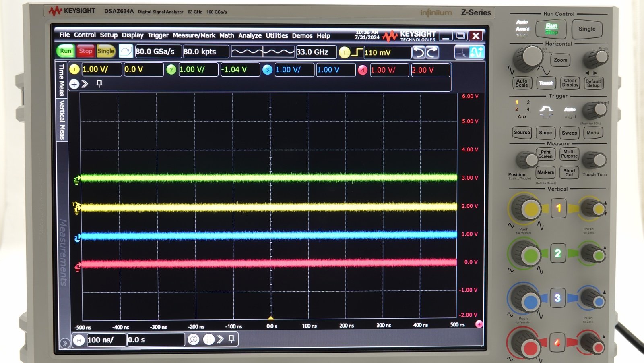Viewport: 644px width, 363px height.
Task: Click the memory bar waveform overview thumbnail
Action: pos(262,52)
